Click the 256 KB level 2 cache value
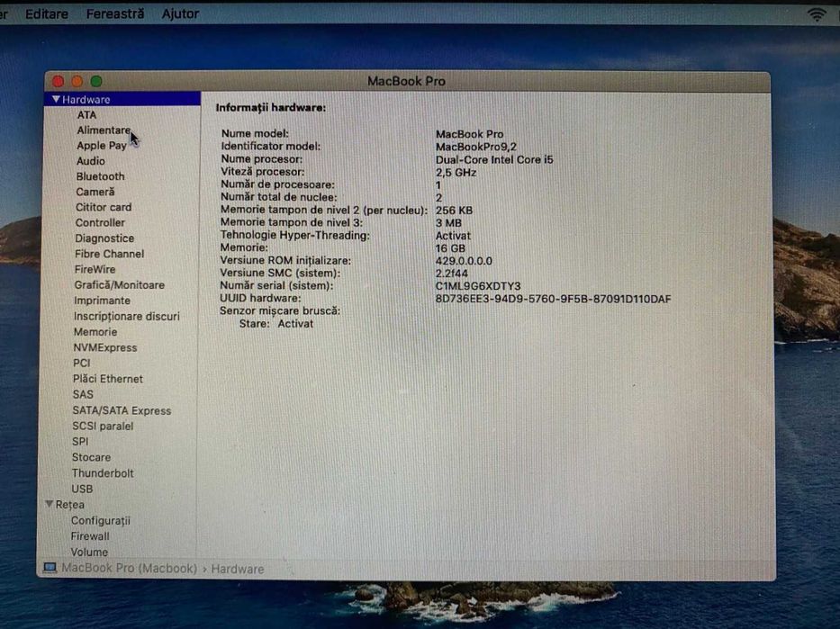 coord(454,211)
